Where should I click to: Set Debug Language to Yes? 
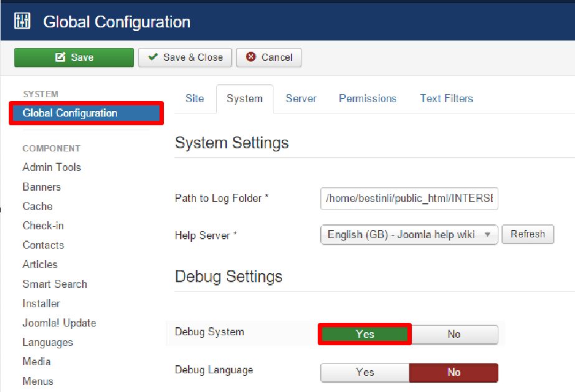click(365, 372)
